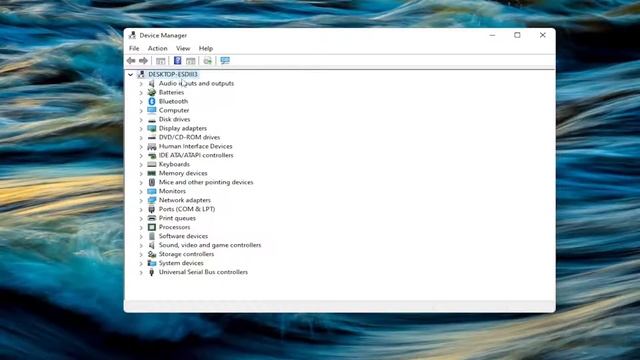Click Scan for hardware changes monitor icon
The height and width of the screenshot is (360, 640).
pyautogui.click(x=225, y=61)
